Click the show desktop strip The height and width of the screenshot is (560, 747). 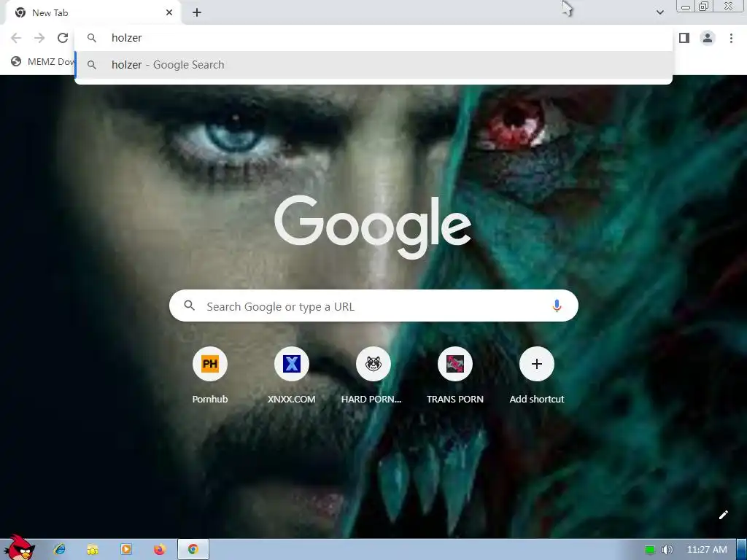pyautogui.click(x=742, y=550)
